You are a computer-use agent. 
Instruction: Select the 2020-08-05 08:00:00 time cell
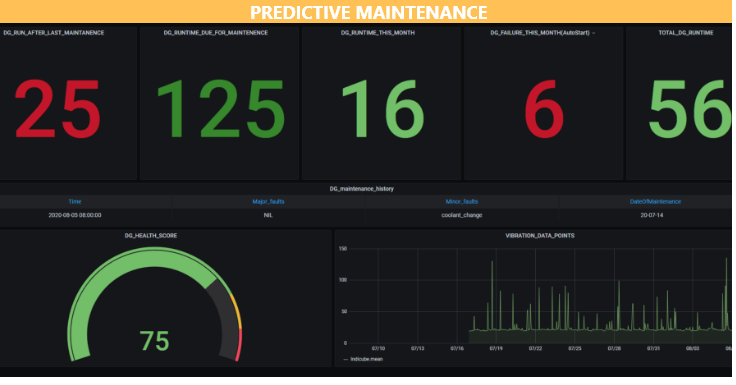75,215
